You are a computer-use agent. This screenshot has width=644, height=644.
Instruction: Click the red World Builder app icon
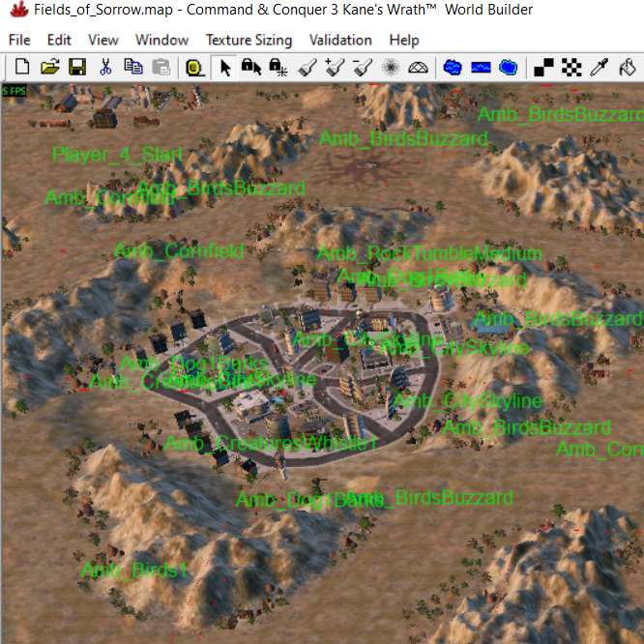19,10
